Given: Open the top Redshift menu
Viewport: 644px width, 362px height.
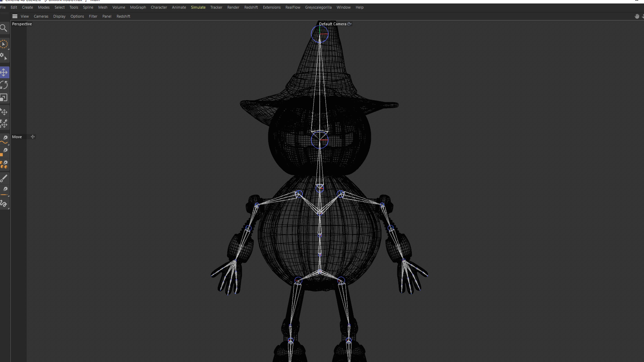Looking at the screenshot, I should 251,7.
